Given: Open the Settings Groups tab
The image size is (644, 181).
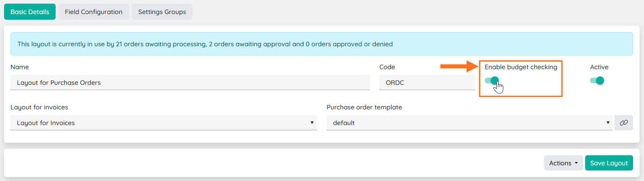Looking at the screenshot, I should click(x=162, y=12).
